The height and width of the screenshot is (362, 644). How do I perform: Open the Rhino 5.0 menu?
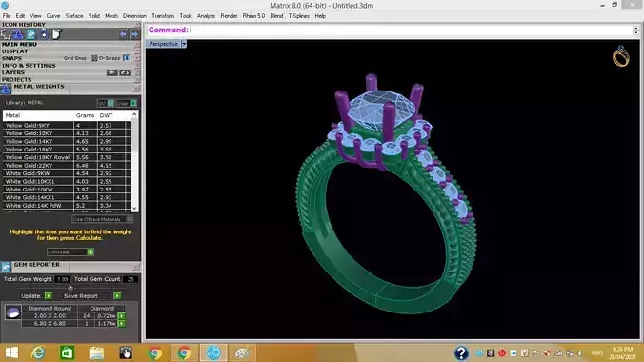tap(253, 16)
